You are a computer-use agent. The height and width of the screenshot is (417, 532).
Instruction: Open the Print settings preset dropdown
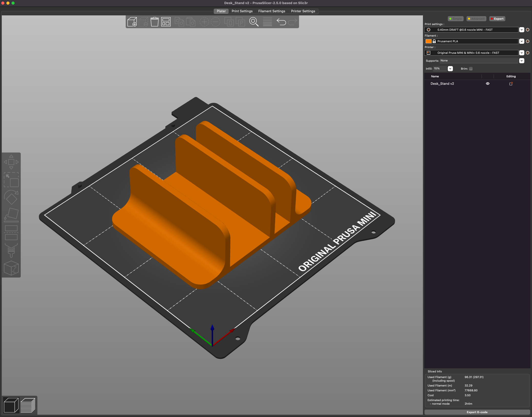[x=522, y=30]
